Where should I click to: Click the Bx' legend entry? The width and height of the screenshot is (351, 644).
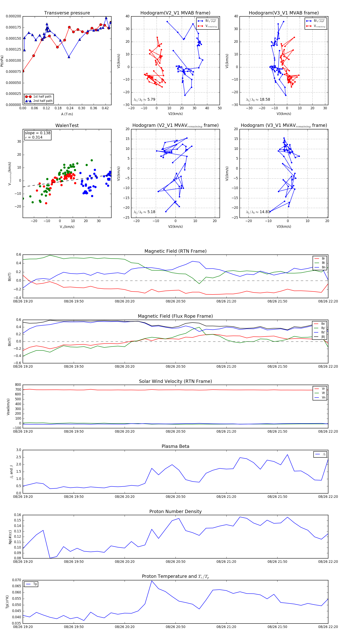(x=320, y=324)
